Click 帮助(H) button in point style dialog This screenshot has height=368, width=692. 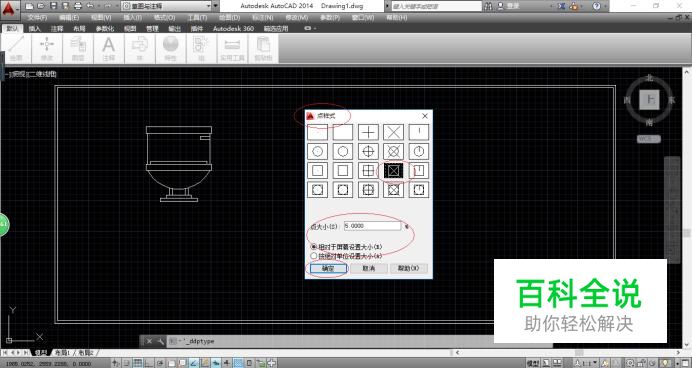(x=409, y=268)
